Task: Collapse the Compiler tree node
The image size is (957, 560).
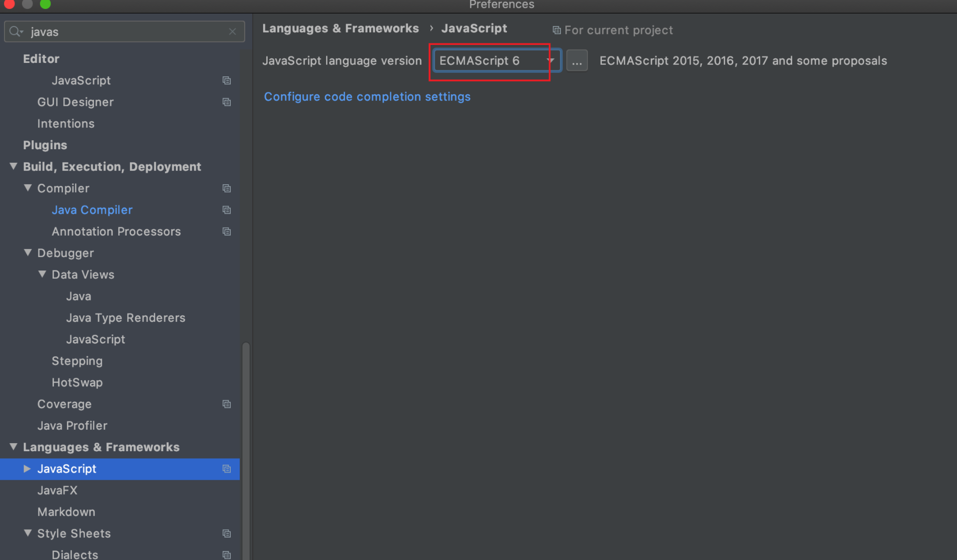Action: pos(28,188)
